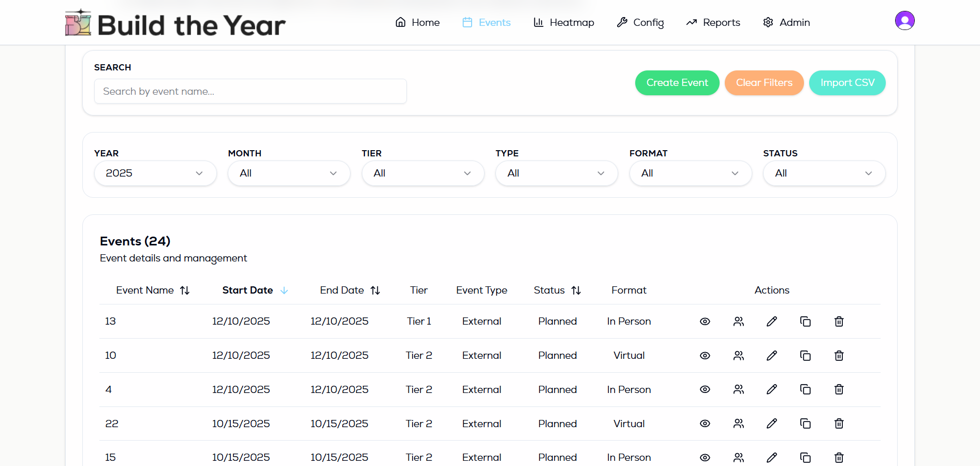
Task: Sort the table by Status
Action: click(557, 290)
